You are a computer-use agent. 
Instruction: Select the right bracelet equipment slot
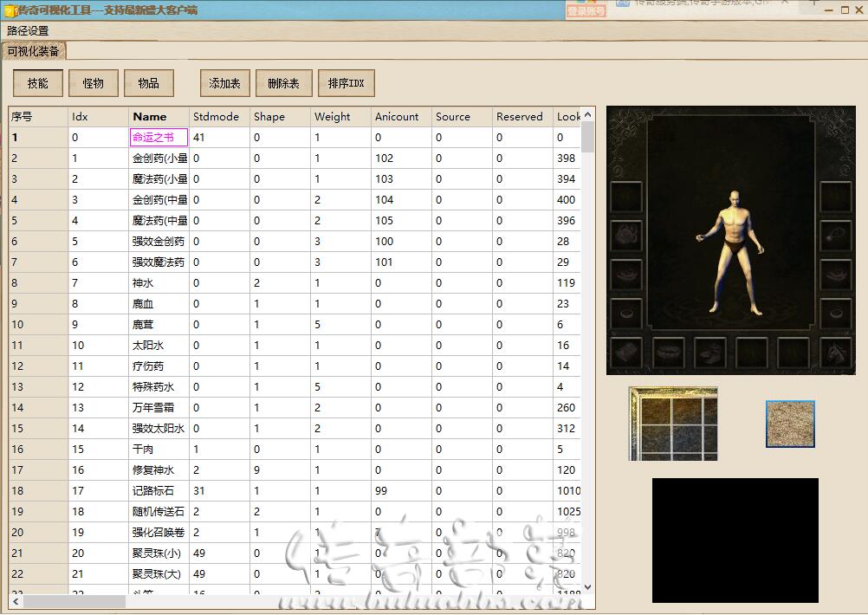click(835, 275)
